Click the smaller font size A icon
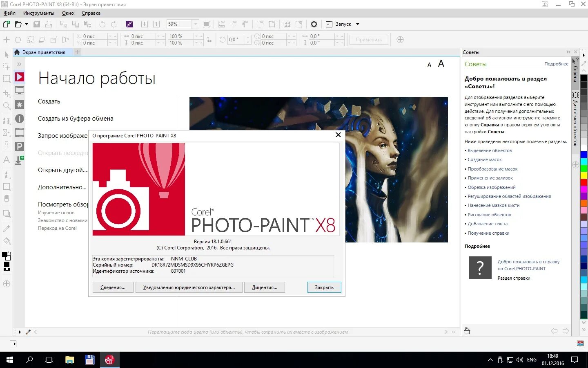The width and height of the screenshot is (588, 368). (429, 65)
